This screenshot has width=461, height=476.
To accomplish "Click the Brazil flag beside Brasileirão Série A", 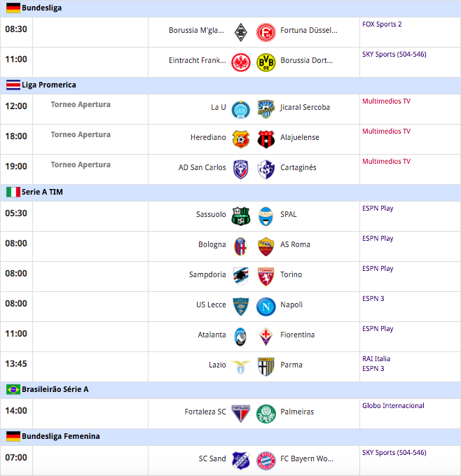I will click(x=13, y=389).
